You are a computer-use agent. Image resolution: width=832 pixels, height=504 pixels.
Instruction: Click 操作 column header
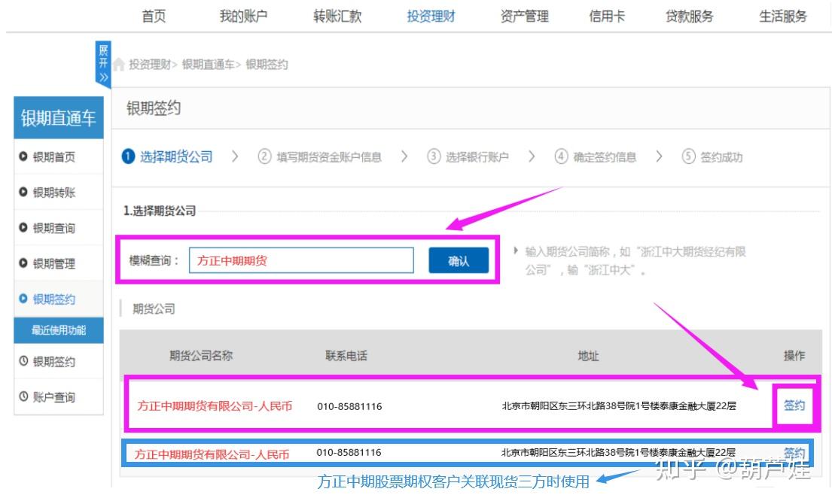(794, 356)
